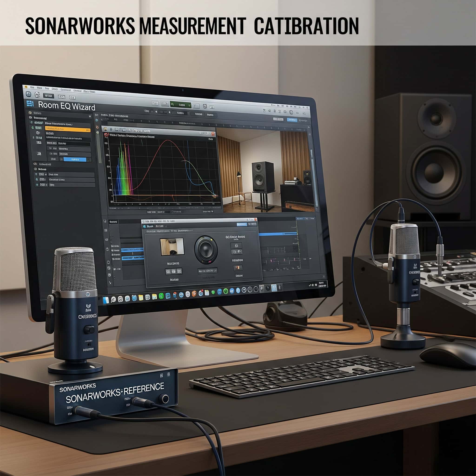
Task: Click the top icon in the lower-left vertical icon strip
Action: click(x=105, y=221)
